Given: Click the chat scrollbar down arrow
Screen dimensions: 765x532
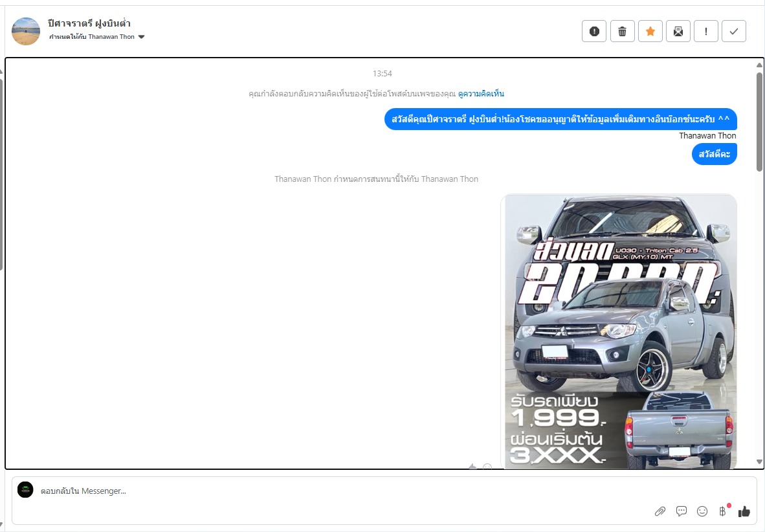Looking at the screenshot, I should [x=759, y=461].
